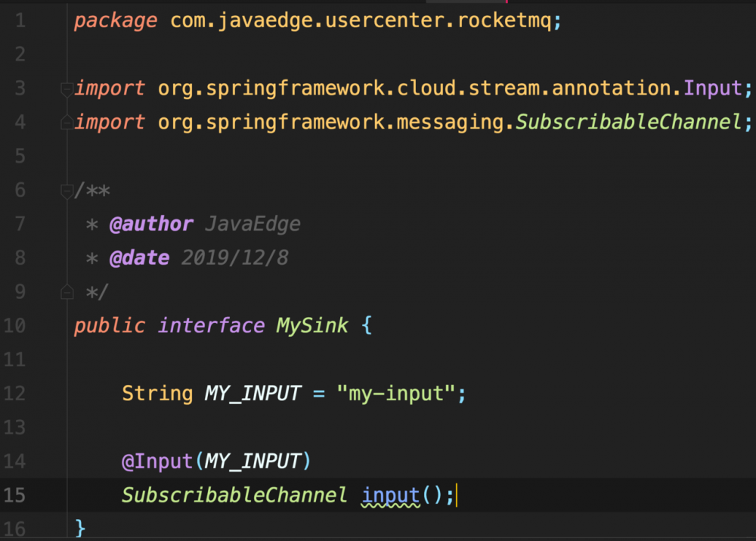Image resolution: width=756 pixels, height=541 pixels.
Task: Click line number 1 in the gutter
Action: [20, 20]
